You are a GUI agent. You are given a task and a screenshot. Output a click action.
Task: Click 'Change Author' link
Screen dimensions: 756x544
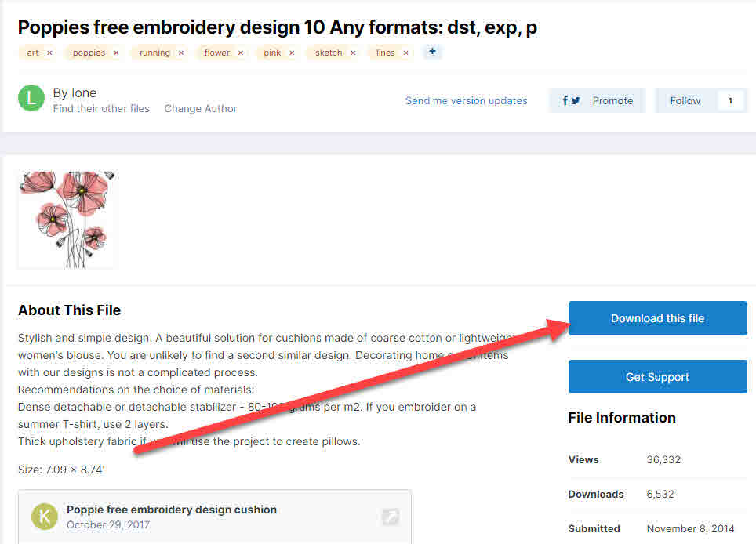click(x=201, y=109)
